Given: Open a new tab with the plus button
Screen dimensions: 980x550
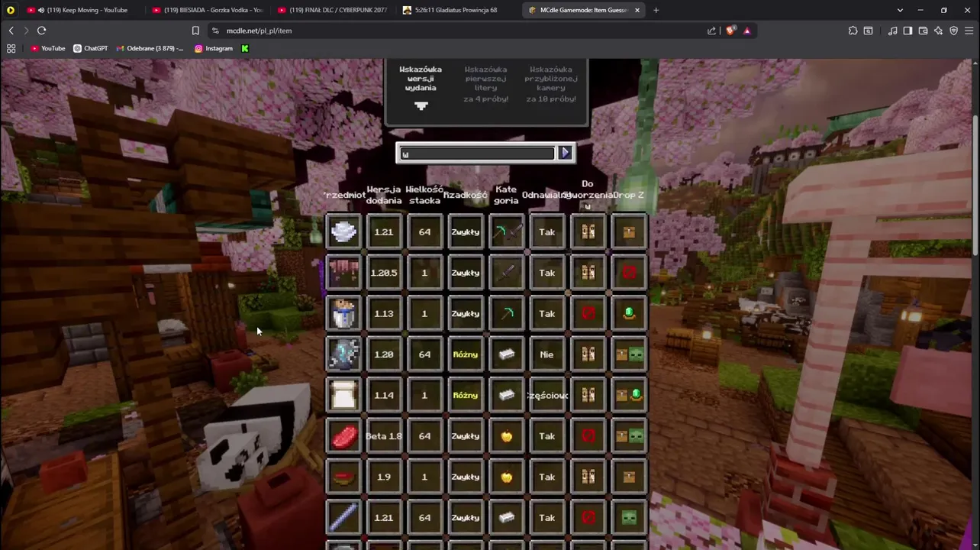Looking at the screenshot, I should pyautogui.click(x=656, y=10).
